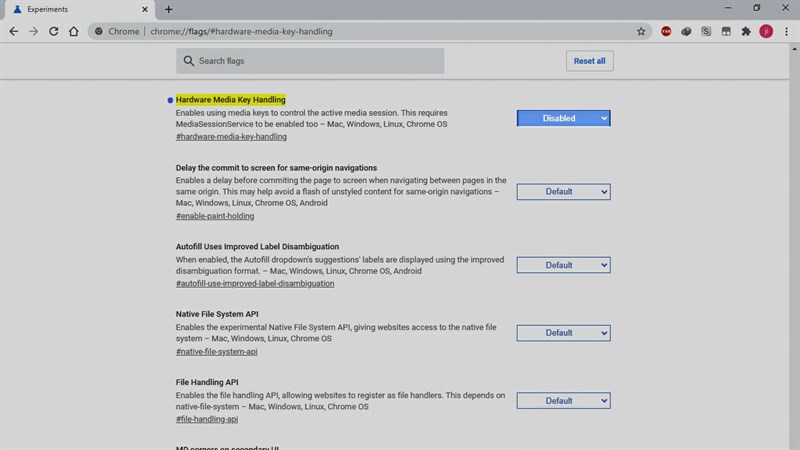Follow #file-handling-api link
This screenshot has height=450, width=800.
207,419
